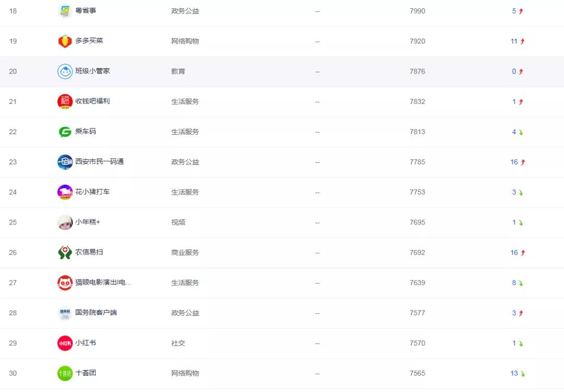Click the score 7990 for 粤省事
This screenshot has height=392, width=564.
(x=417, y=11)
